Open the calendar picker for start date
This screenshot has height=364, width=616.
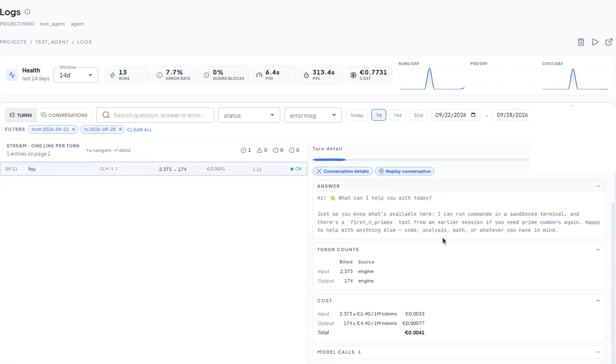tap(473, 115)
